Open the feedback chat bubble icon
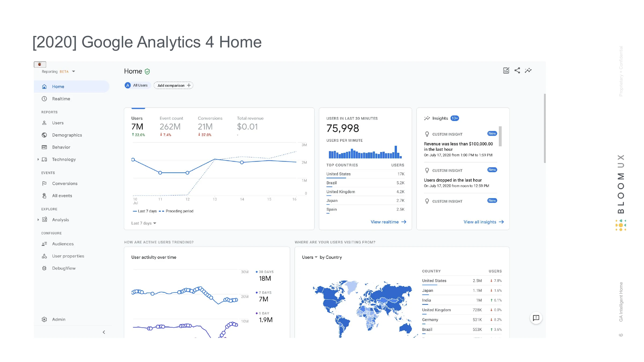The height and width of the screenshot is (362, 644). [x=536, y=318]
